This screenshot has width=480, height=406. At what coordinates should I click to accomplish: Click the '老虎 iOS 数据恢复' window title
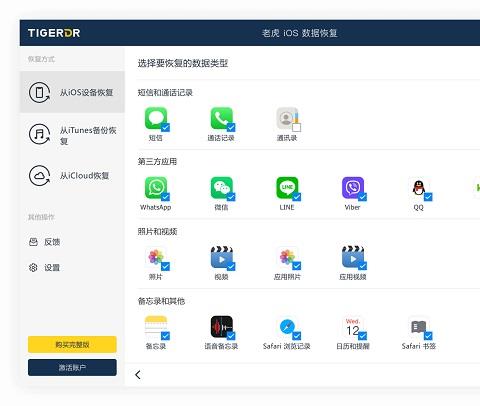click(299, 33)
